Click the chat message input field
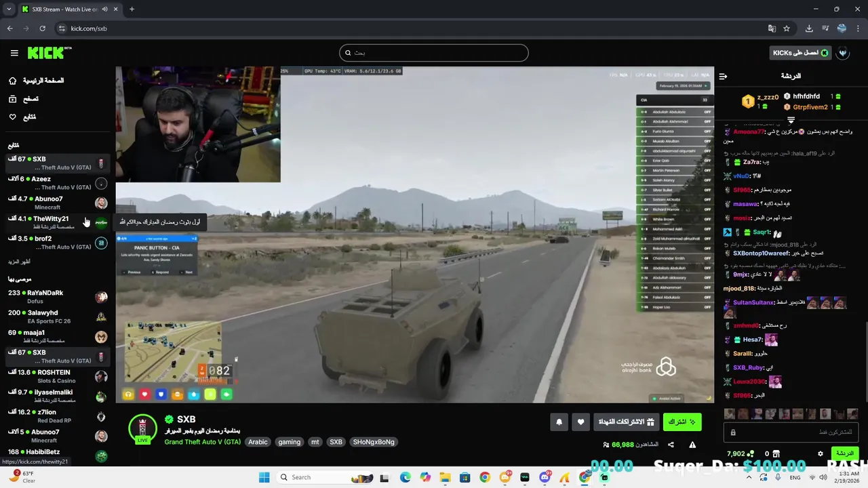 coord(791,432)
